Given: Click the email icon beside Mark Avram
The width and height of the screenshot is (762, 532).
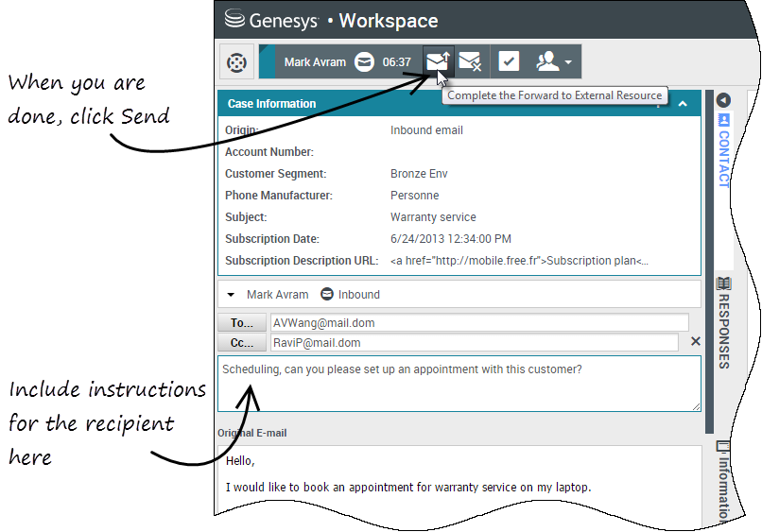Looking at the screenshot, I should pos(364,62).
